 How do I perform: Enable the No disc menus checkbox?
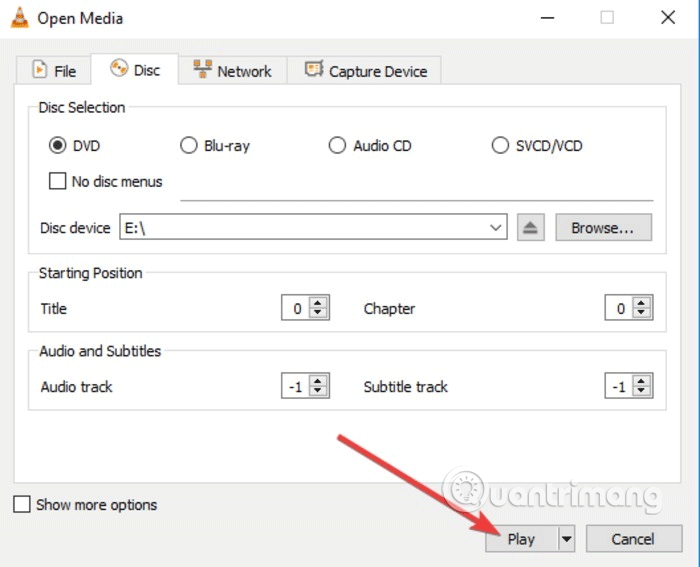tap(57, 182)
